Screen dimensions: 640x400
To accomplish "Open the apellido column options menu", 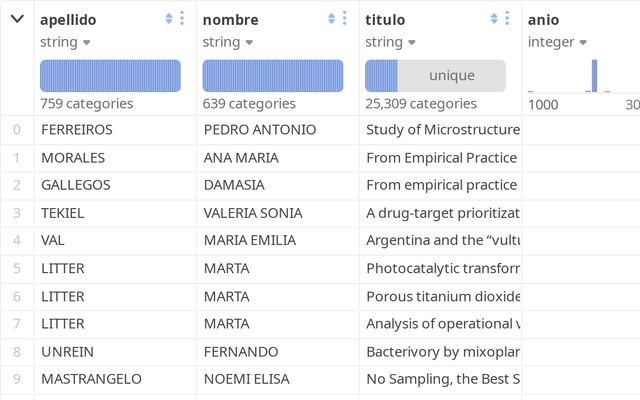I will pyautogui.click(x=182, y=19).
